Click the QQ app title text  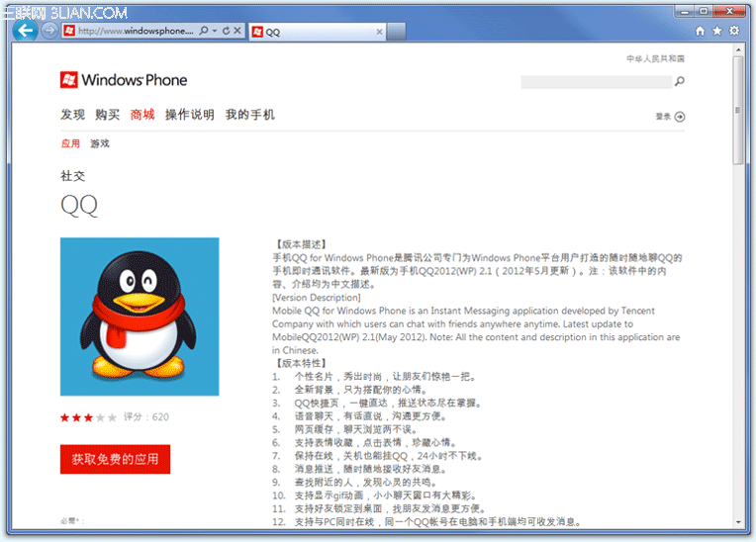coord(79,206)
